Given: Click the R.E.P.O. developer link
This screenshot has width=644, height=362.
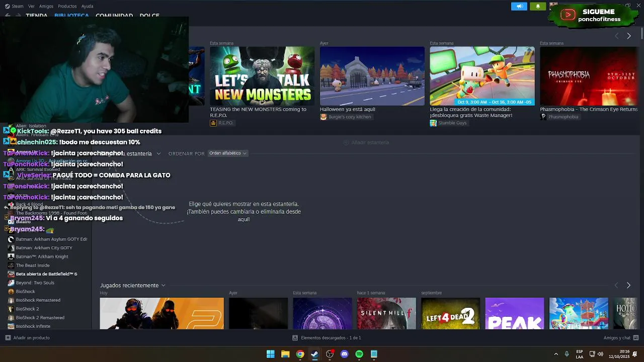Looking at the screenshot, I should tap(226, 123).
